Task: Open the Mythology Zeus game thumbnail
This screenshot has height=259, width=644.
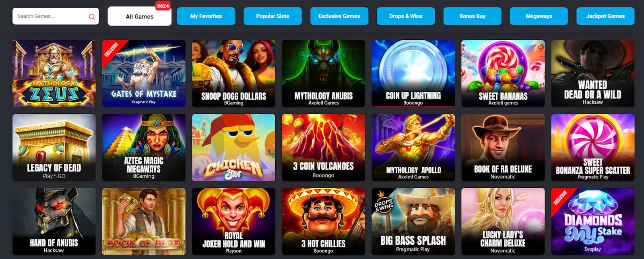Action: tap(54, 74)
